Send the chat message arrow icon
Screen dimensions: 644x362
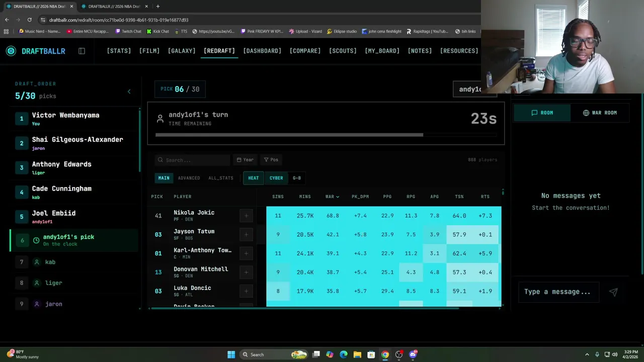613,292
